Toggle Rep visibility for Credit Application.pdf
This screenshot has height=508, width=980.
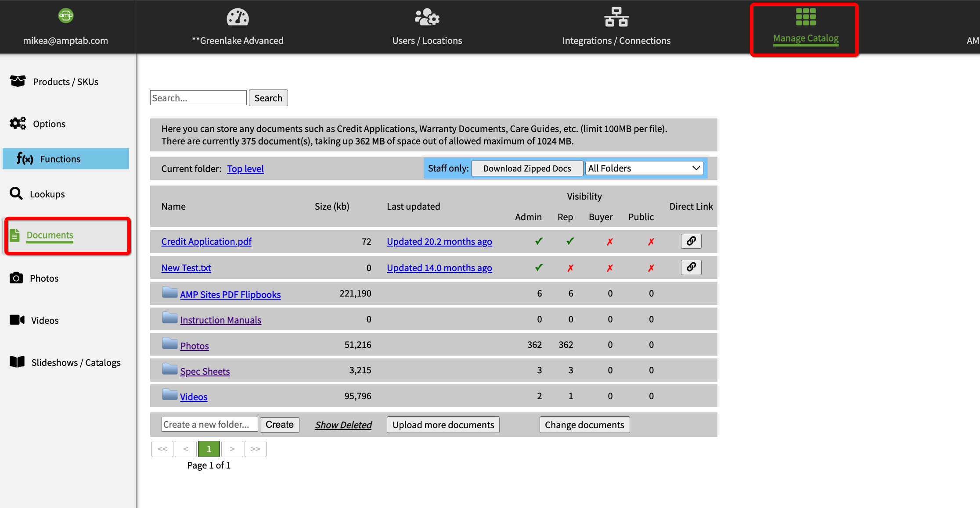click(570, 241)
